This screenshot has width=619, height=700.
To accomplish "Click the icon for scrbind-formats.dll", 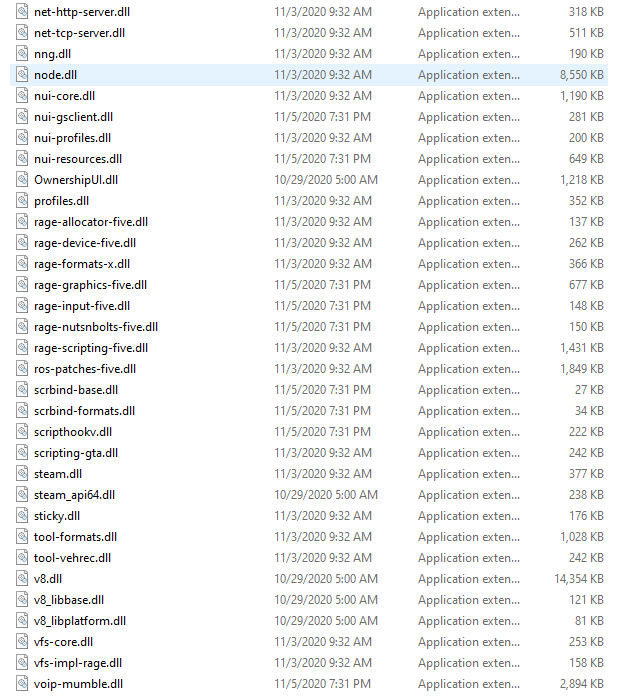I will click(x=22, y=410).
